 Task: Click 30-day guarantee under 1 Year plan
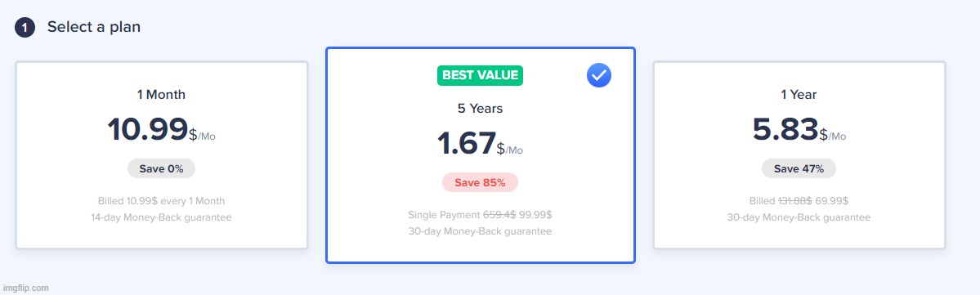[x=799, y=218]
